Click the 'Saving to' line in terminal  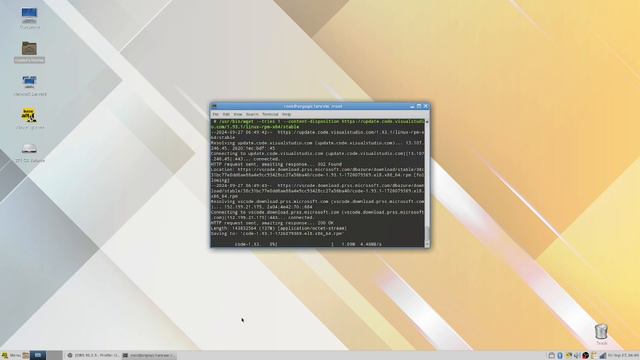[x=278, y=233]
